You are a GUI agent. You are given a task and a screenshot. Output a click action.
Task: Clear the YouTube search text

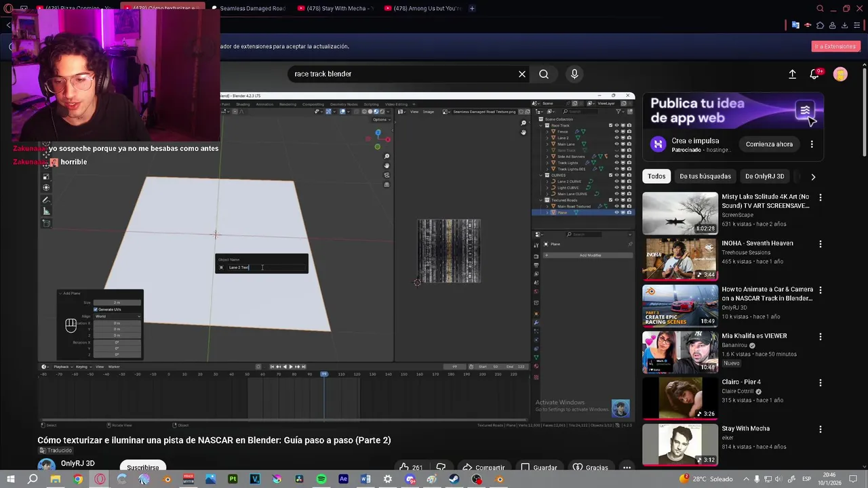click(522, 74)
